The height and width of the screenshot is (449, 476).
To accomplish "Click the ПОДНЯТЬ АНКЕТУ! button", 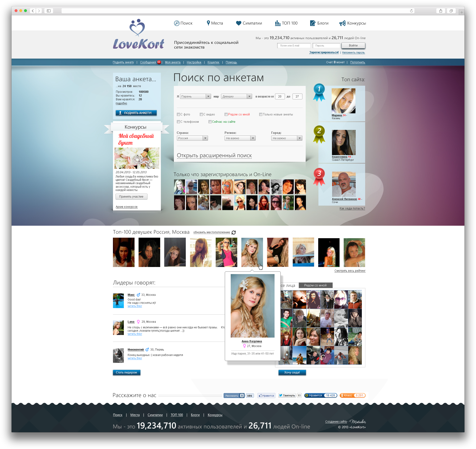I will pyautogui.click(x=136, y=113).
